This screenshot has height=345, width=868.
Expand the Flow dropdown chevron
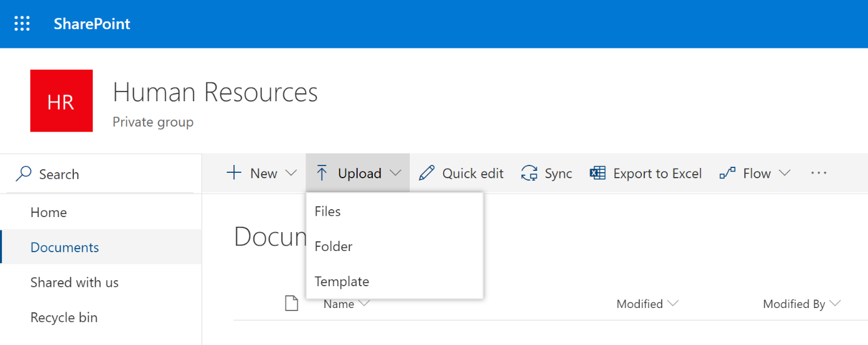point(784,173)
